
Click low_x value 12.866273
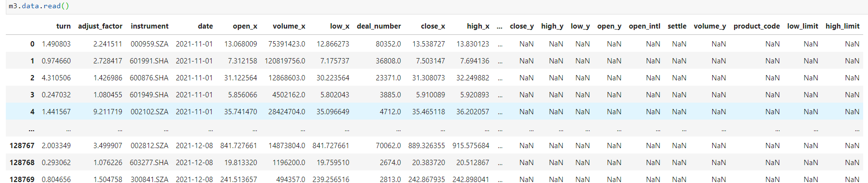[333, 44]
